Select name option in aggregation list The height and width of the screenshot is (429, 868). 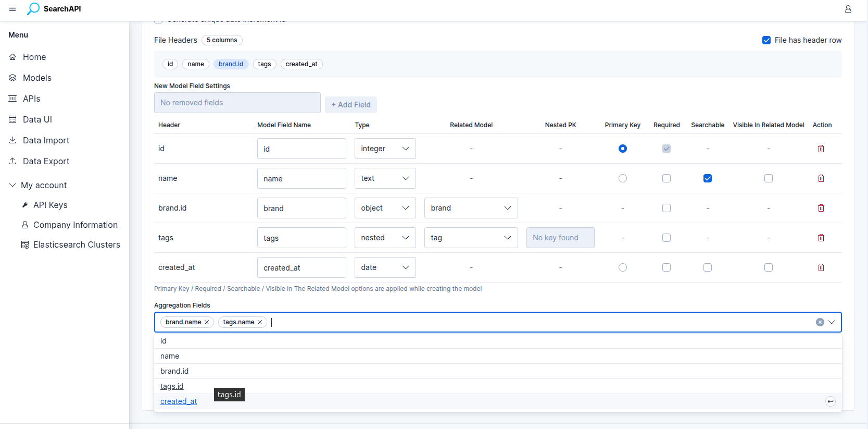click(x=498, y=356)
